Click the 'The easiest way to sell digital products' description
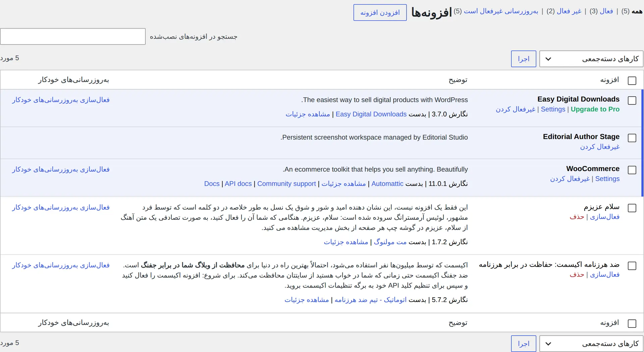 pyautogui.click(x=384, y=100)
